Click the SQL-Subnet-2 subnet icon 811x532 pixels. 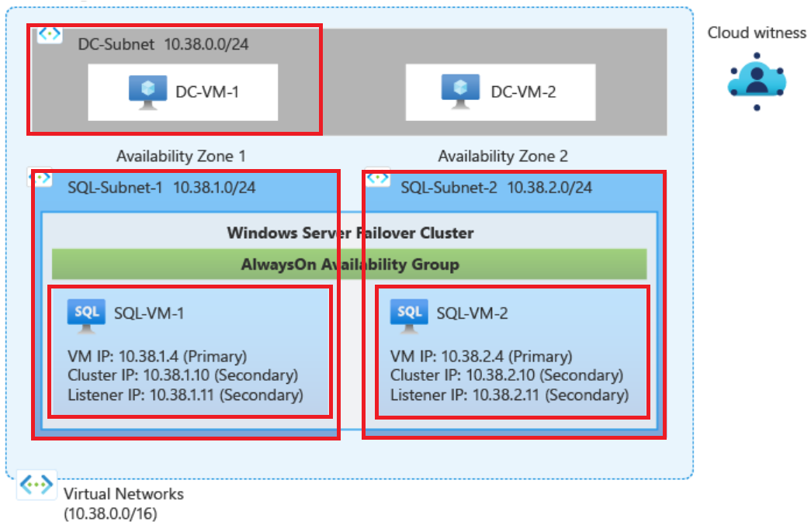(378, 178)
